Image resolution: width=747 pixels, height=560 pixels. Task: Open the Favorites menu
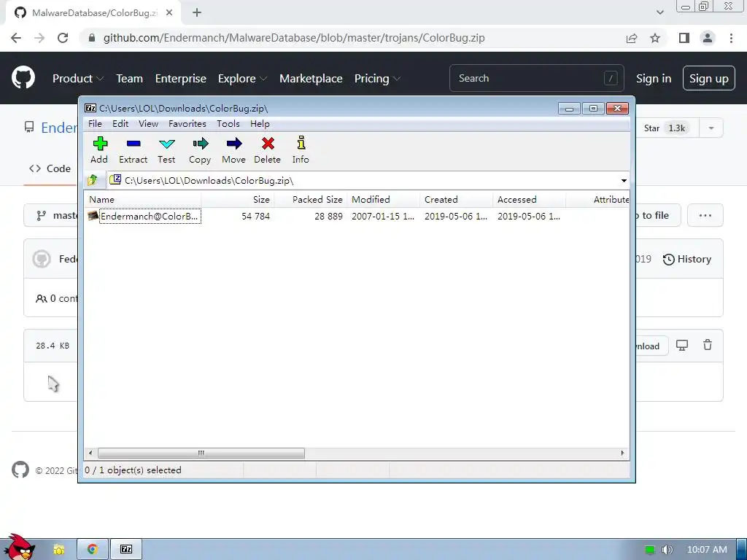[187, 124]
